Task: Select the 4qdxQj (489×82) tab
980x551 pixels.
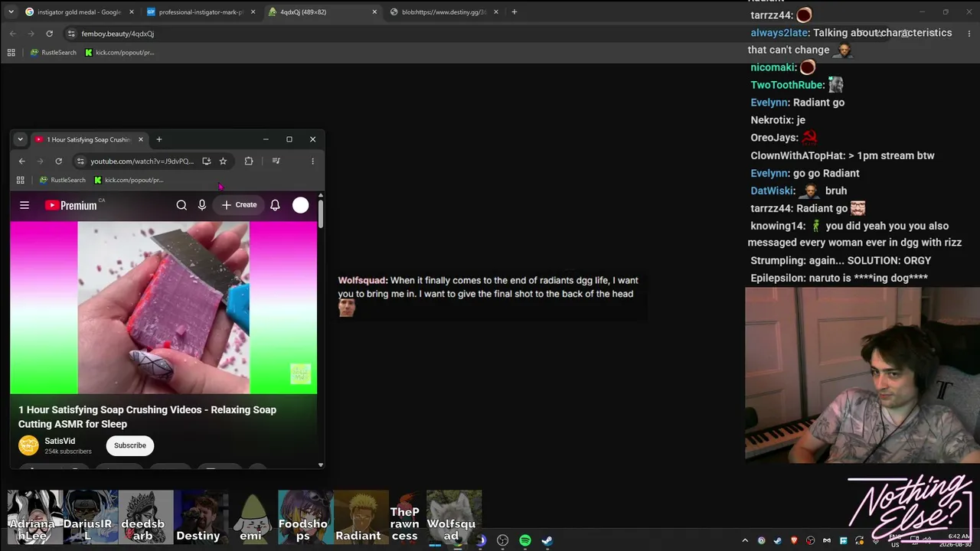Action: click(x=322, y=12)
